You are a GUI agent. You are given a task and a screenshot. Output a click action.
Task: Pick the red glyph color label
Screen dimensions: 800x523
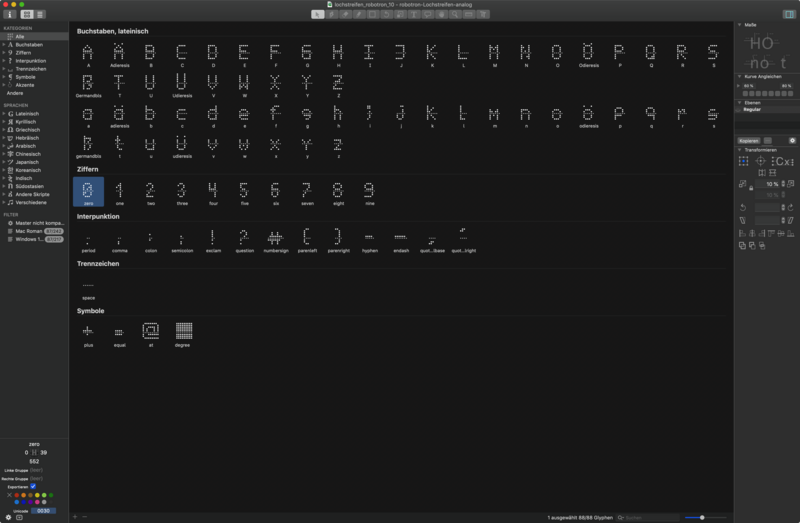[x=19, y=494]
